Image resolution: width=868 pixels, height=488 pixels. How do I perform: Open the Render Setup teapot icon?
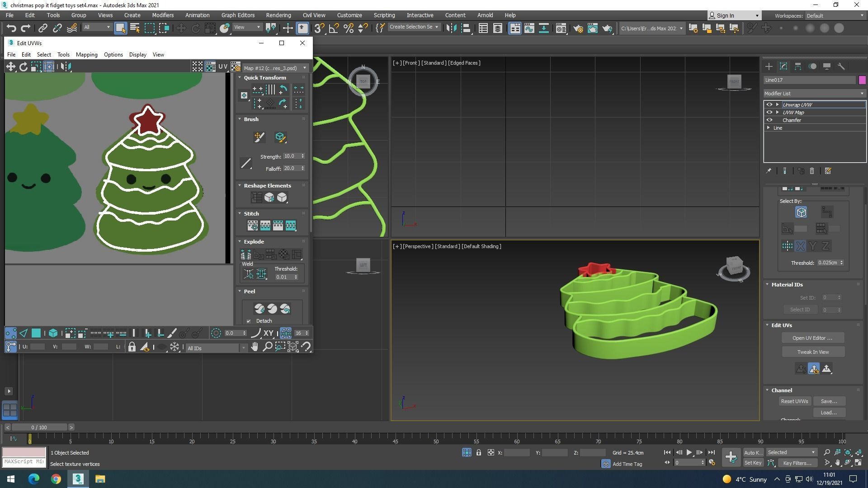577,28
